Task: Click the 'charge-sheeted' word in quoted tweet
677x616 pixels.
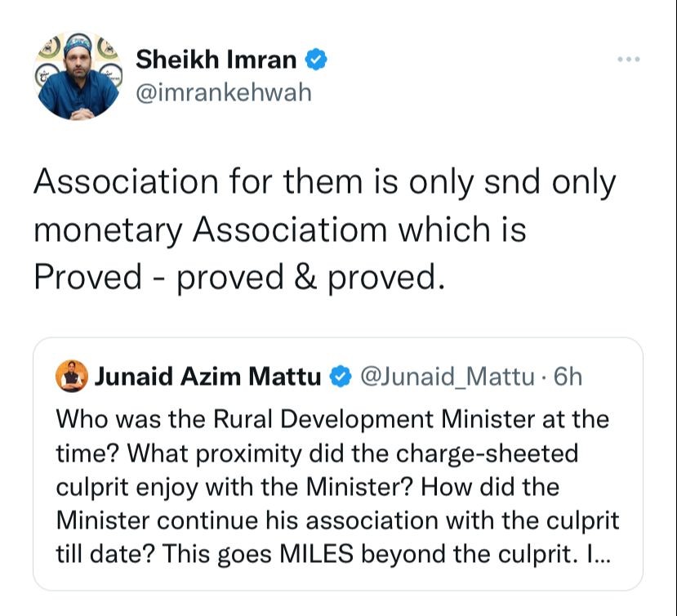Action: [487, 453]
